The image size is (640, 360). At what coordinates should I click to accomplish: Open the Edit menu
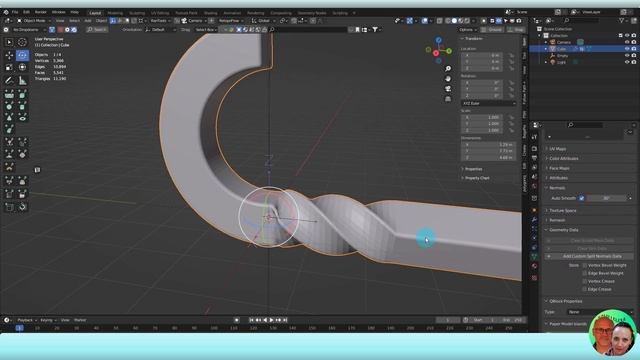pyautogui.click(x=27, y=12)
